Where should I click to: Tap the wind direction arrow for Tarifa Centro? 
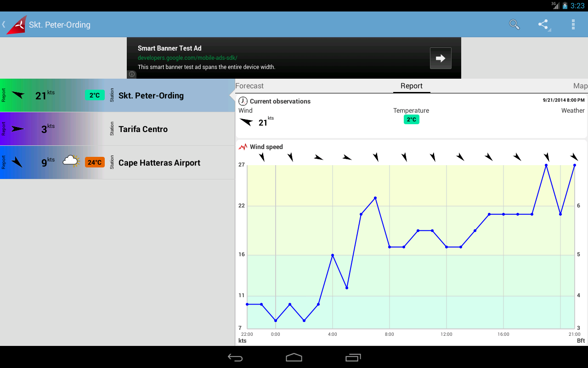18,129
